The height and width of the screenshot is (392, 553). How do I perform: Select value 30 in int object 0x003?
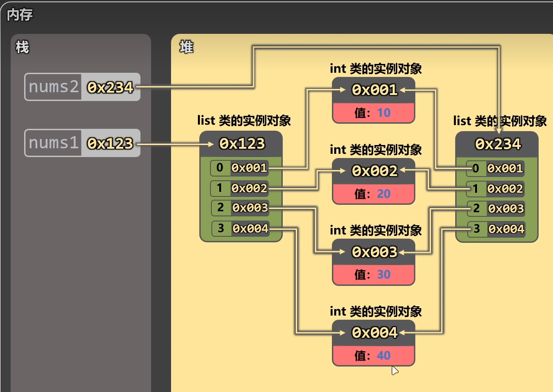384,275
